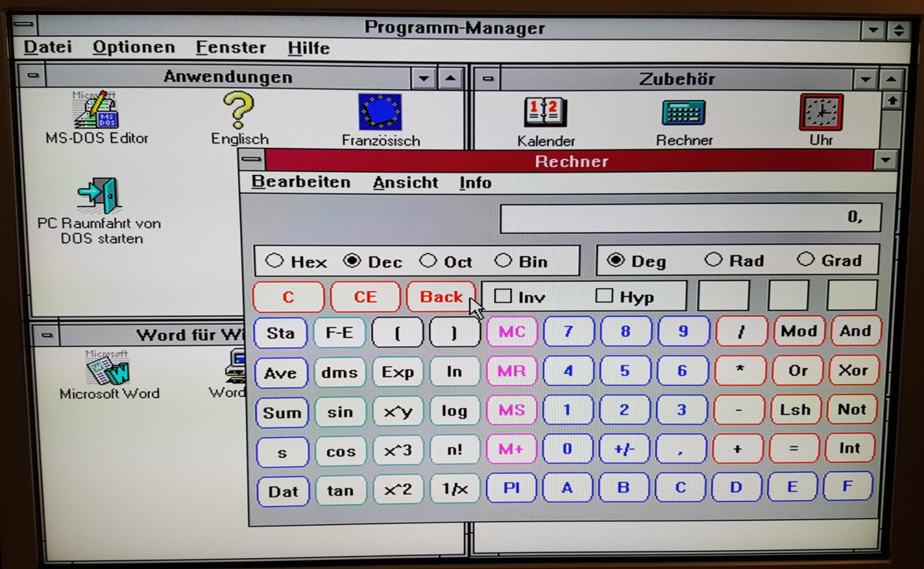Click the Back button

tap(440, 297)
